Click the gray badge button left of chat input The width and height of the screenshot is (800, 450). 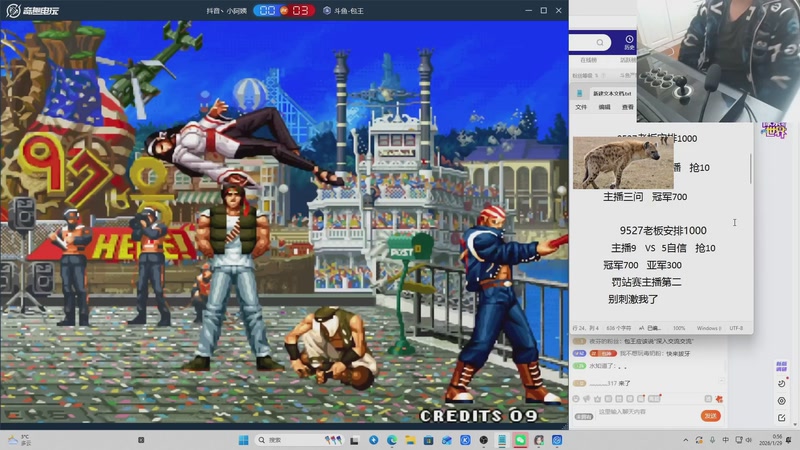584,416
